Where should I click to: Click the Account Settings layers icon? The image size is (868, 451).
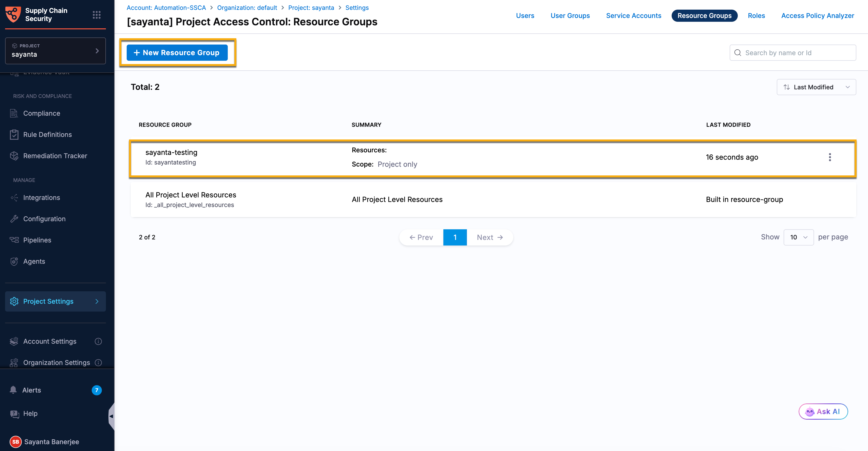[14, 341]
